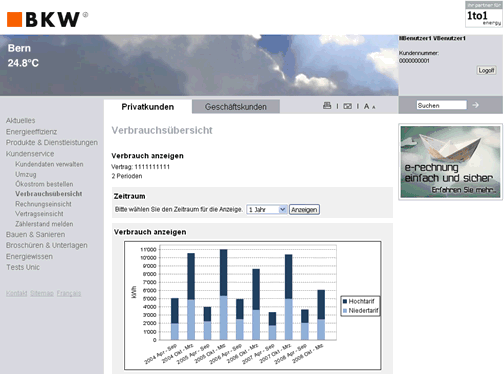Open Energieeffizienz in the sidebar

(x=31, y=132)
